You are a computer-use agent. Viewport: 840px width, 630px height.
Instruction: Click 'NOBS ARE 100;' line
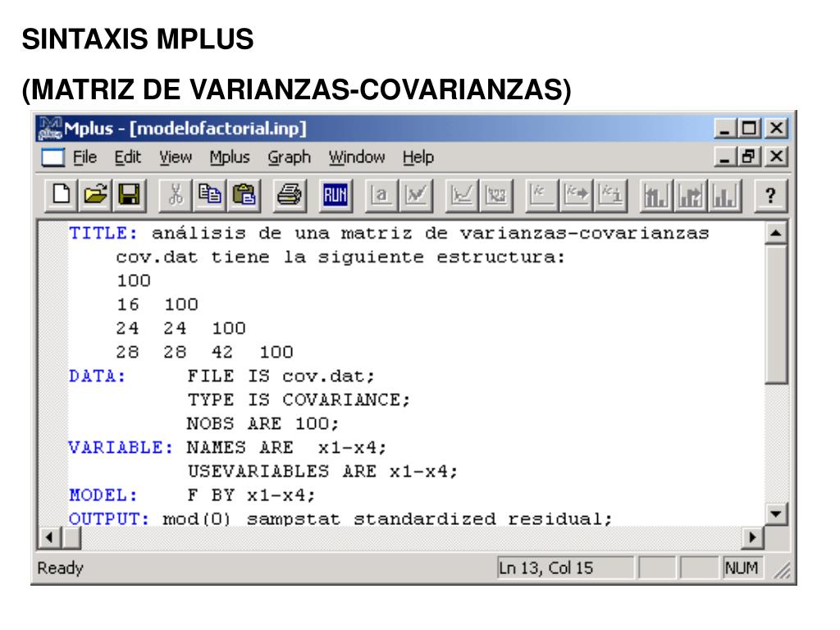263,424
